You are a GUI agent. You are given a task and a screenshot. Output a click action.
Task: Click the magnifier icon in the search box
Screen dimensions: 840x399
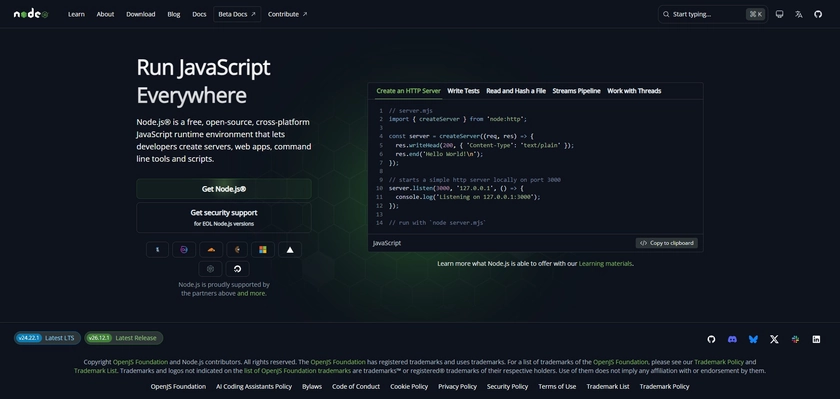coord(666,14)
